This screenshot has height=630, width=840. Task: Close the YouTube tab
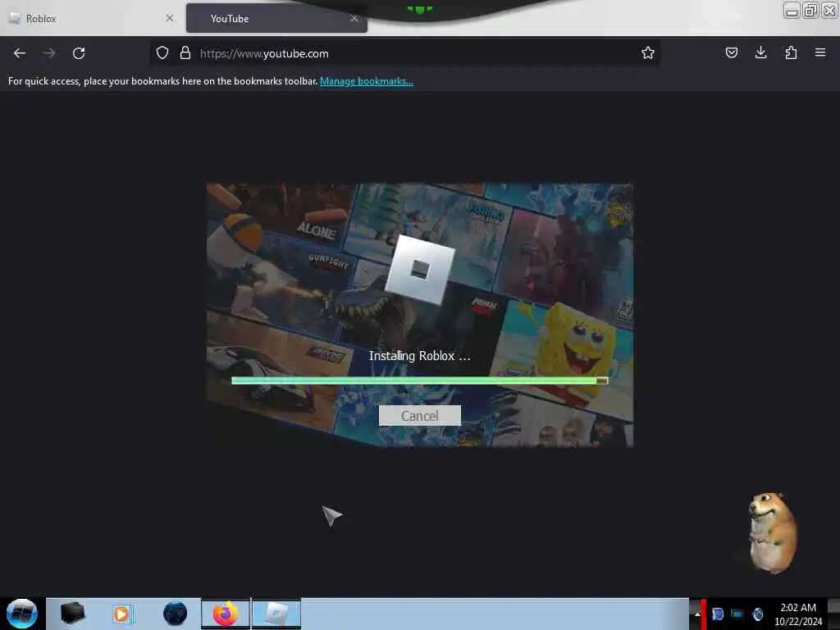click(x=354, y=18)
